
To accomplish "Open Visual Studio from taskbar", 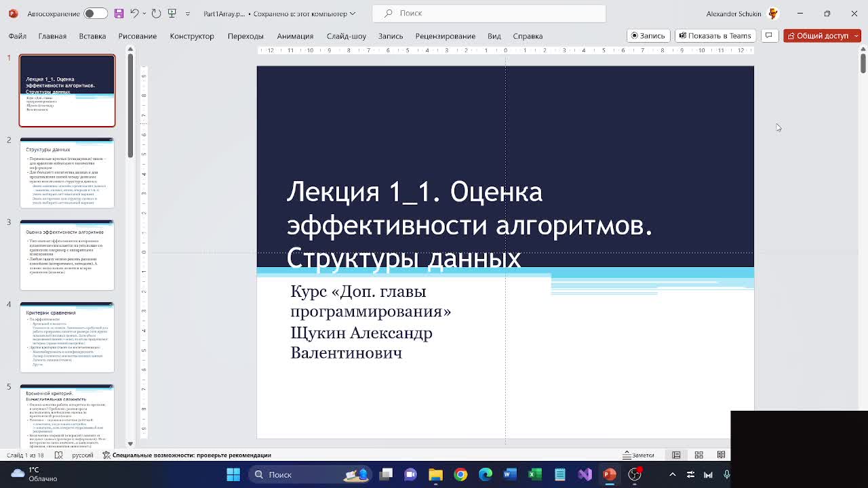I will 585,474.
